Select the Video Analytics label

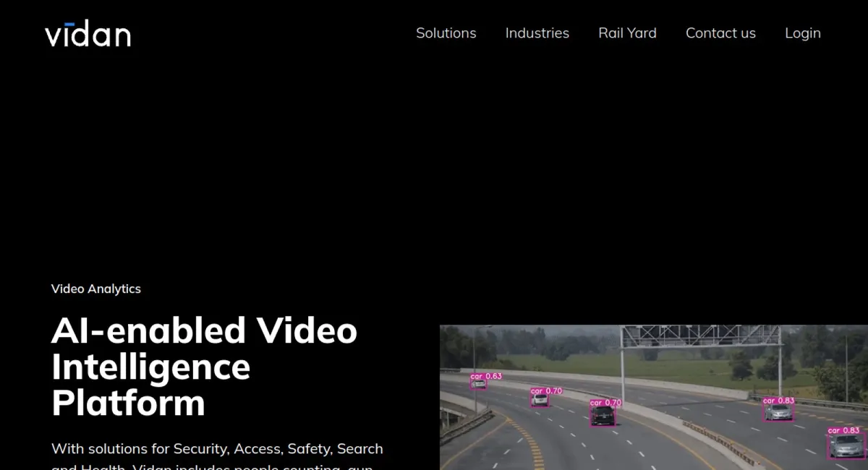[96, 289]
